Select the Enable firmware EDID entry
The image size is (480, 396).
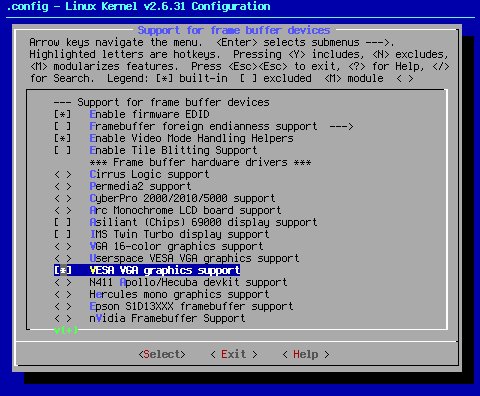[x=149, y=114]
